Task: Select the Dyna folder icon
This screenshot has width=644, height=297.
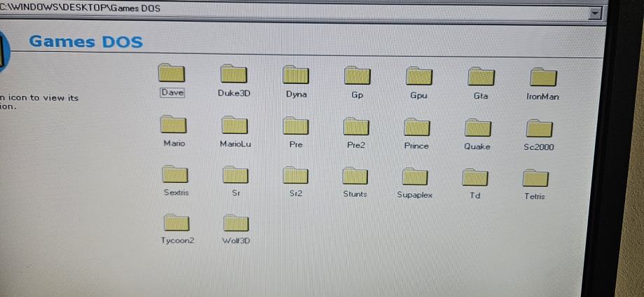Action: [x=296, y=74]
